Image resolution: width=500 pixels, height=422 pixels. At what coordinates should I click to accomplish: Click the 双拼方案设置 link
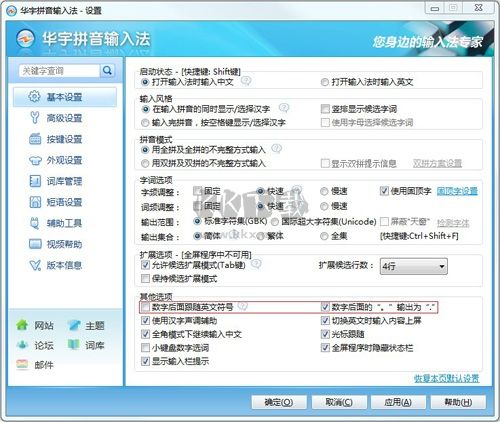[437, 163]
